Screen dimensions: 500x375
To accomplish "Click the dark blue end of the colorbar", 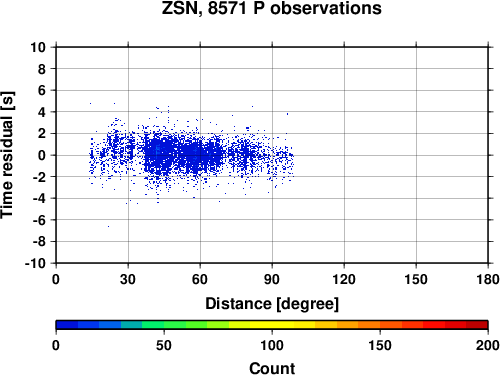I will tap(67, 325).
